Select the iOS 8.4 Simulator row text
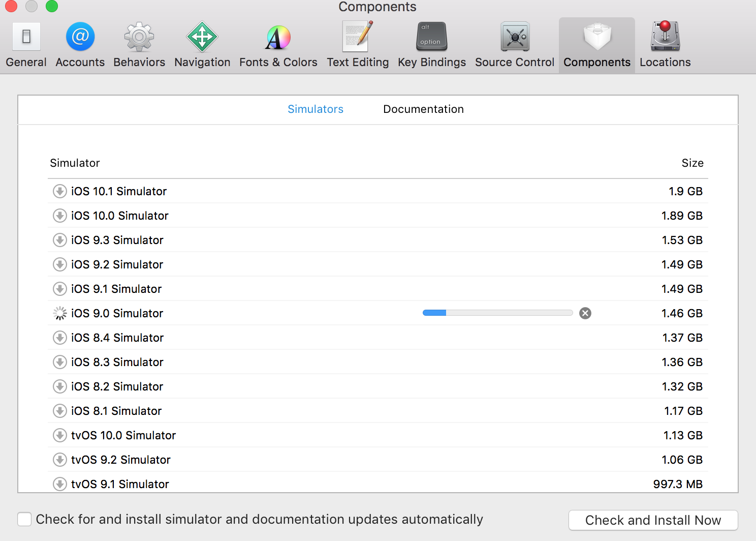756x541 pixels. click(x=117, y=338)
